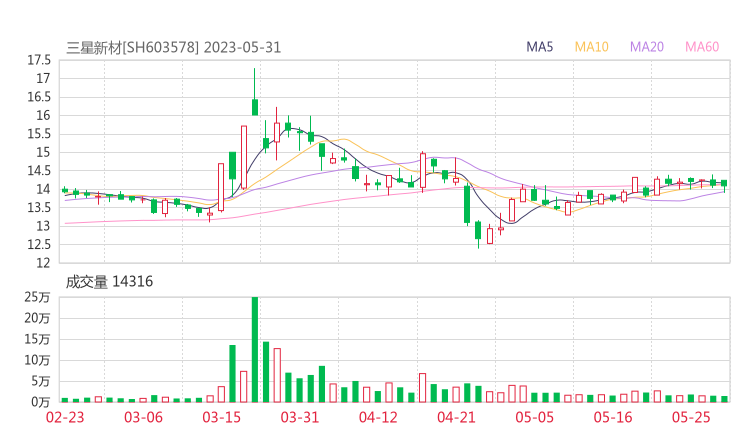Click the 02-23 date axis label
Image resolution: width=740 pixels, height=440 pixels.
[x=65, y=417]
